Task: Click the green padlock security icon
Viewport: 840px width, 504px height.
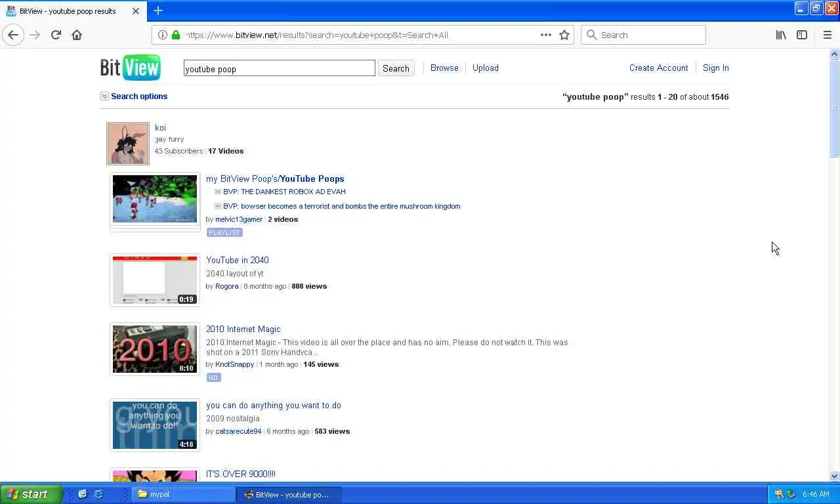Action: point(175,35)
